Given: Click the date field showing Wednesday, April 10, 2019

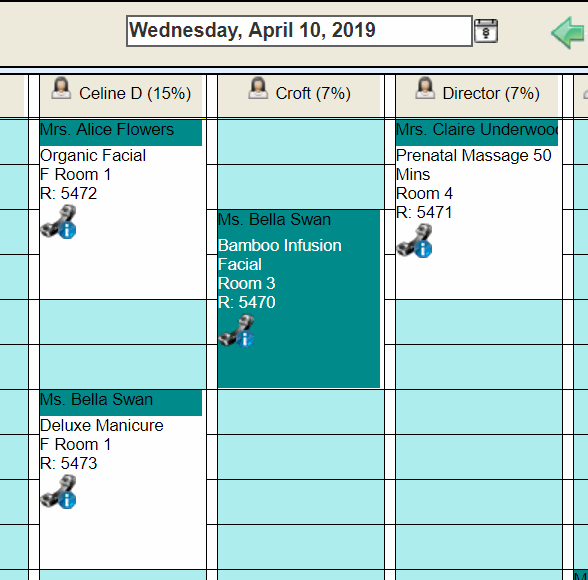Looking at the screenshot, I should [299, 31].
